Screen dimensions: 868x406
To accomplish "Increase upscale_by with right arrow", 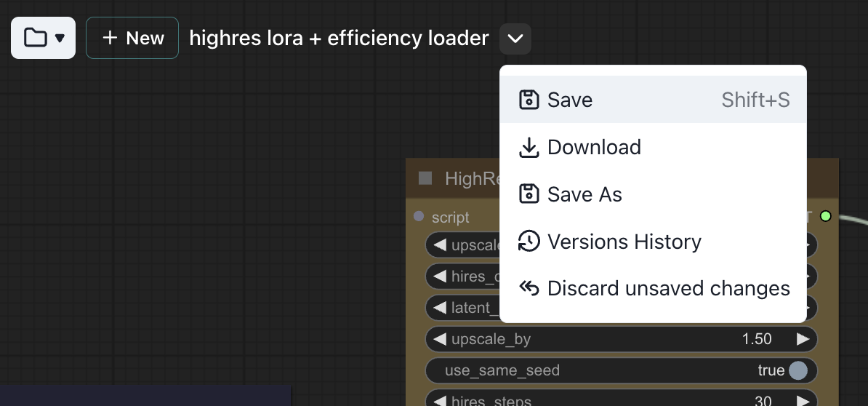I will pyautogui.click(x=803, y=339).
